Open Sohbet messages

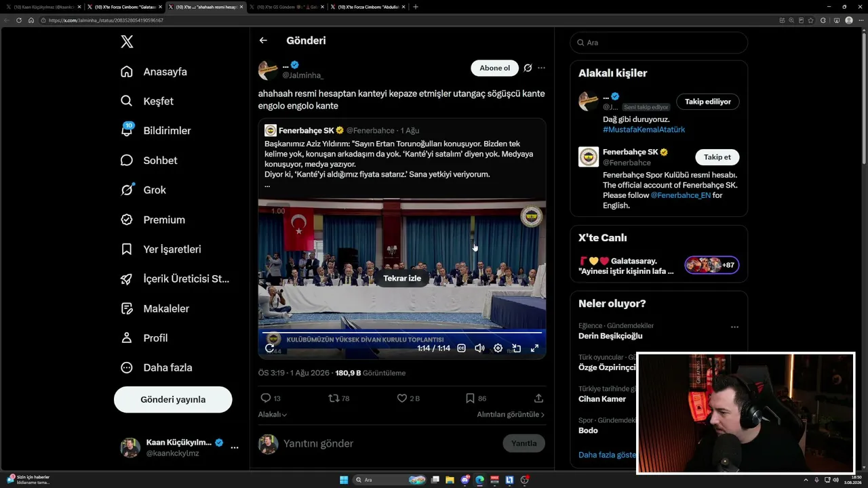(149, 161)
